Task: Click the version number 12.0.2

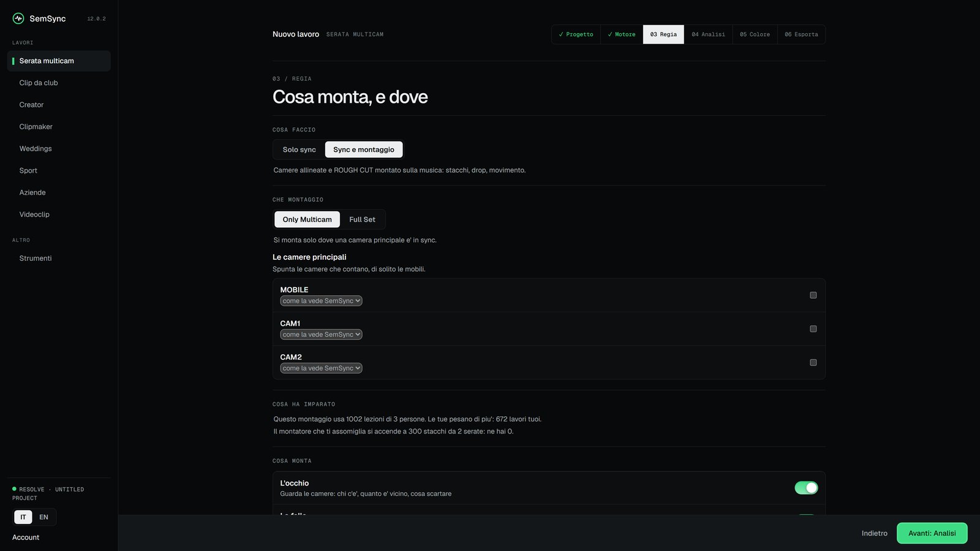Action: click(96, 19)
